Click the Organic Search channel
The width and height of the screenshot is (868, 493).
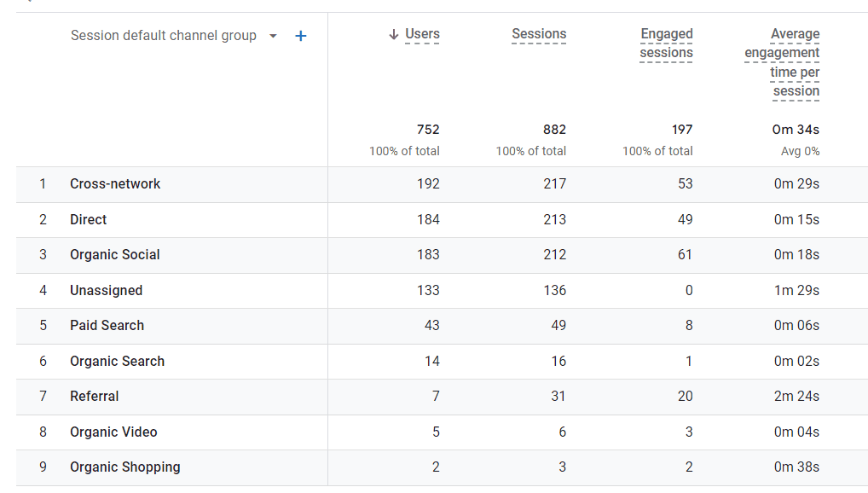coord(118,362)
